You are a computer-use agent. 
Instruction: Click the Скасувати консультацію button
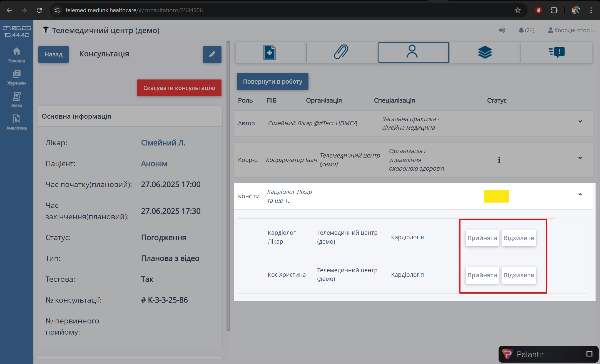[179, 88]
